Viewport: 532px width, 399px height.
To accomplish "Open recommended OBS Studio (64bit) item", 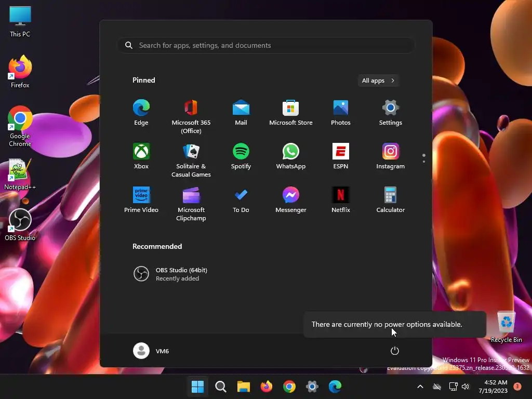I will tap(170, 274).
